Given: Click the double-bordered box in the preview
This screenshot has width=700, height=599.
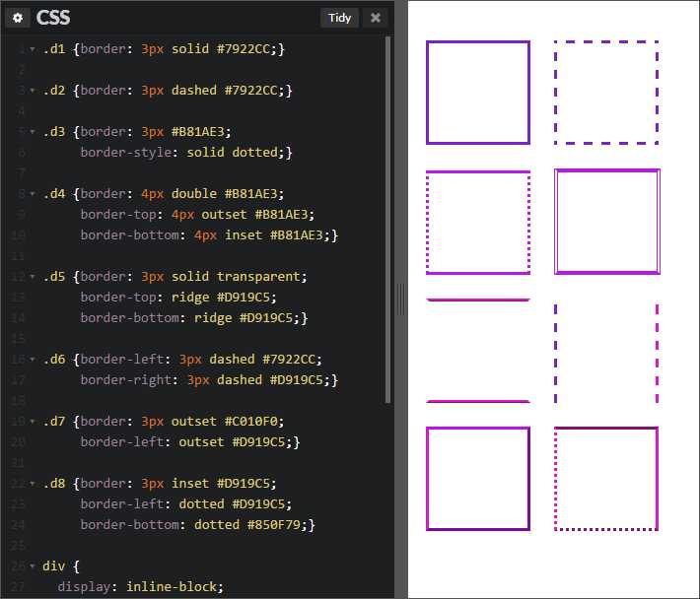Looking at the screenshot, I should point(606,222).
